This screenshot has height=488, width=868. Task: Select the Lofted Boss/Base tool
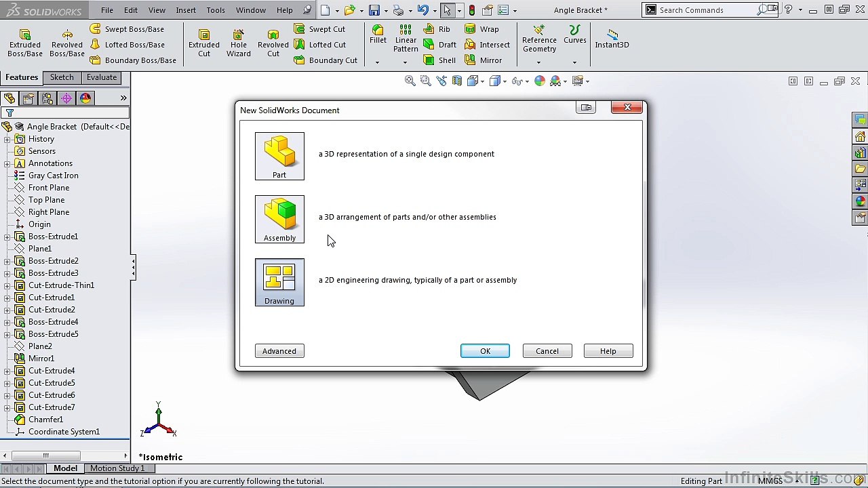[x=127, y=45]
